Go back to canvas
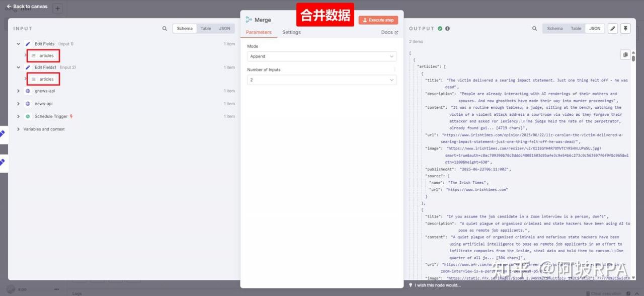The image size is (644, 296). [27, 7]
